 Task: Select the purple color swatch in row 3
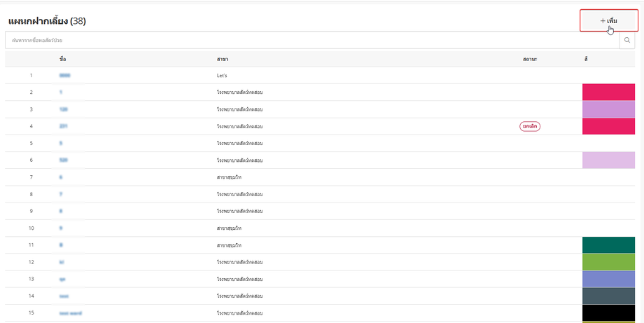click(608, 109)
